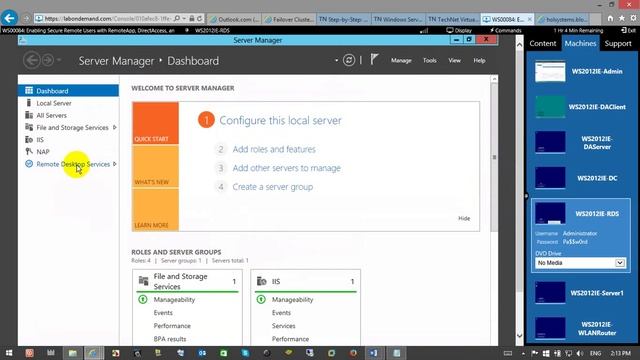Open the Manage menu
The height and width of the screenshot is (360, 640).
pyautogui.click(x=401, y=60)
